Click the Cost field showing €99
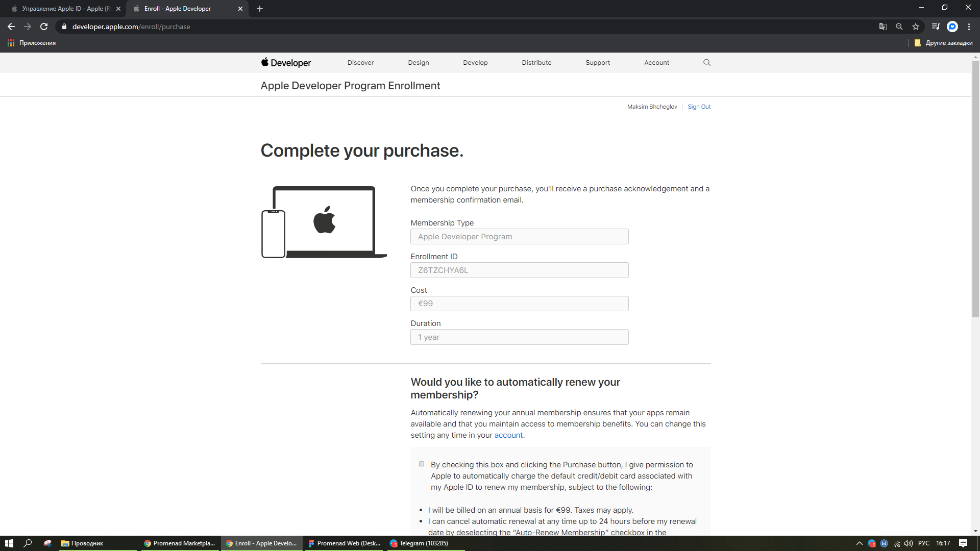The image size is (980, 551). click(519, 304)
